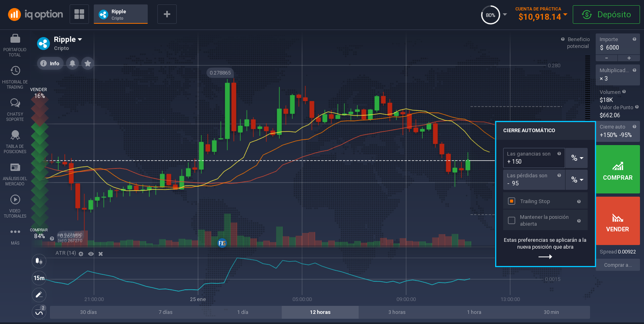Add Ripple to favorites with star
644x324 pixels.
[x=88, y=63]
